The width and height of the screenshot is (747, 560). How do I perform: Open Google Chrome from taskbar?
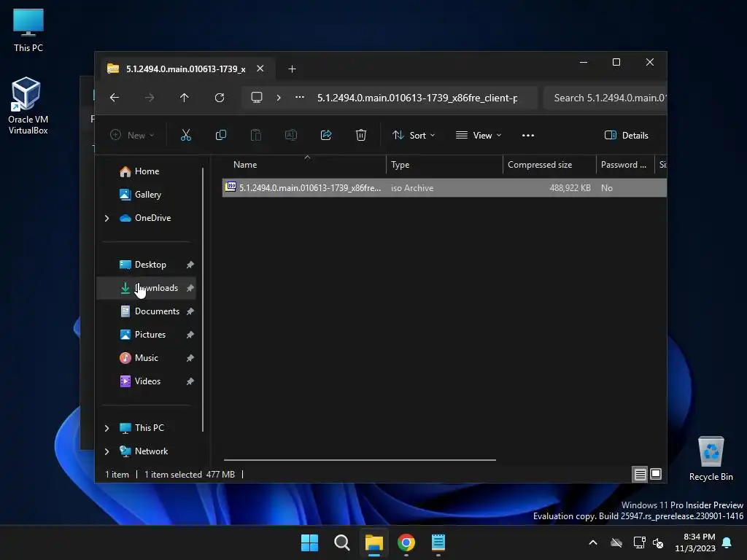[x=406, y=542]
